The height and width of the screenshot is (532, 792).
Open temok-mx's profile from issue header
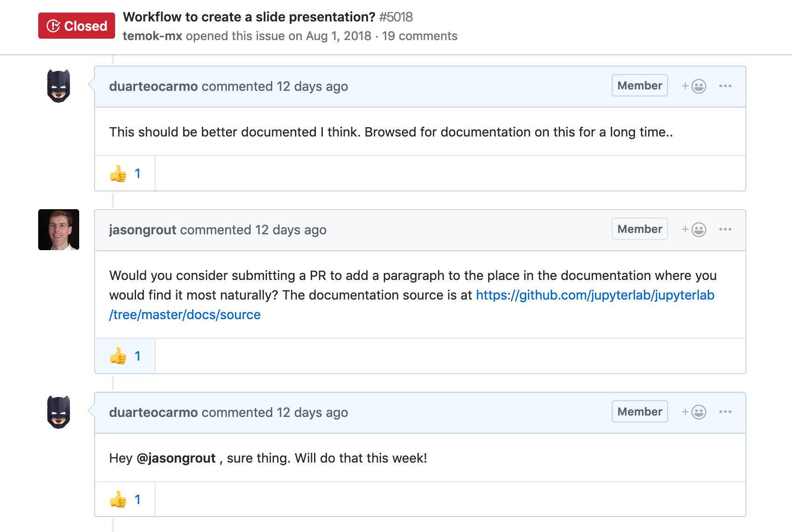click(152, 36)
